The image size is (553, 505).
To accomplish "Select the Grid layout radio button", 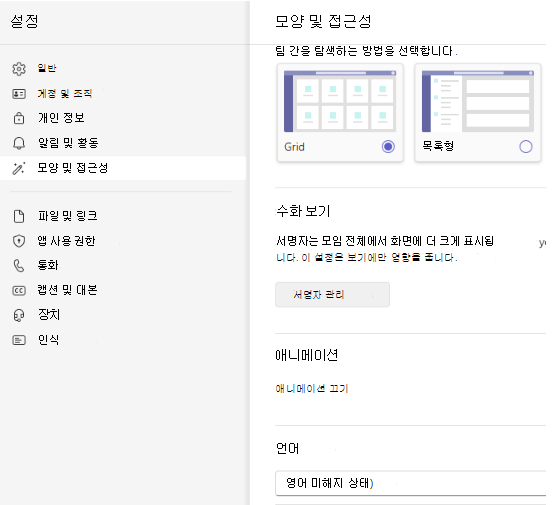I will [388, 146].
